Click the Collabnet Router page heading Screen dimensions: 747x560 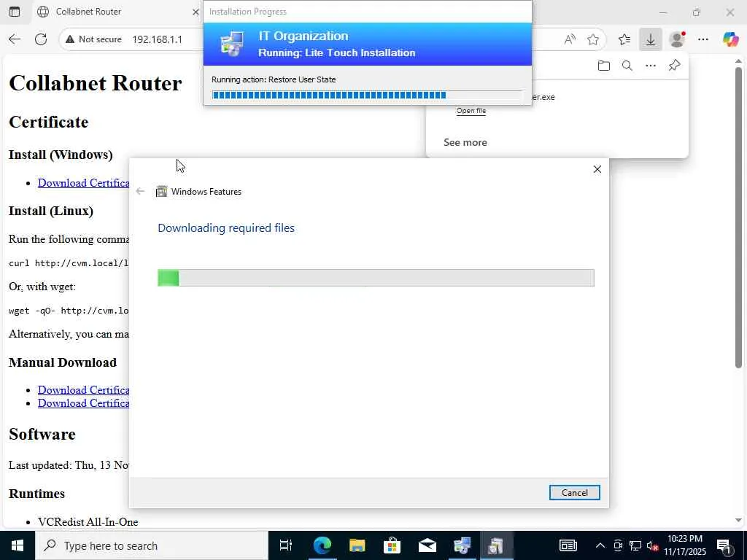(96, 83)
